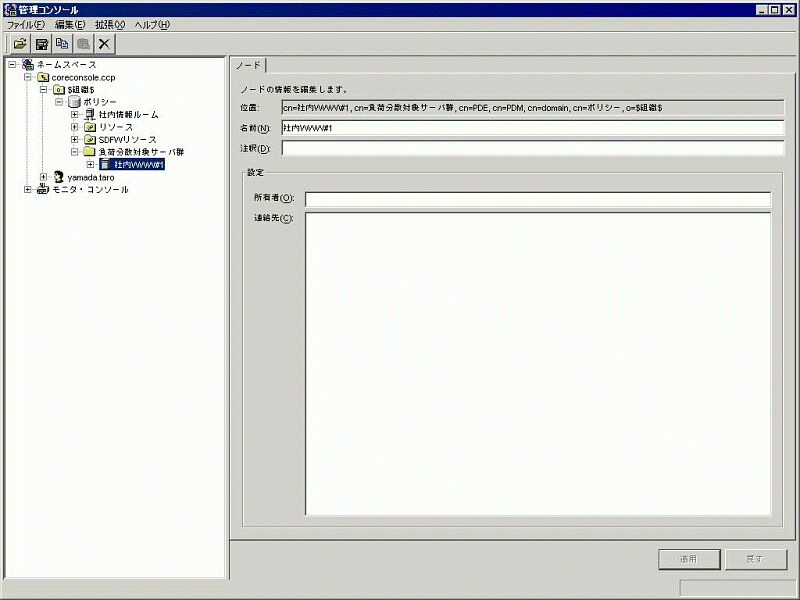Click the 所有者(O) input field
The image size is (800, 600).
click(538, 199)
